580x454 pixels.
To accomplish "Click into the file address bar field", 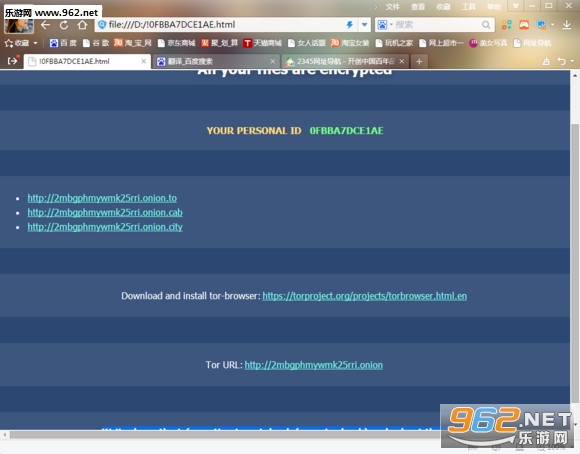I will pyautogui.click(x=226, y=25).
